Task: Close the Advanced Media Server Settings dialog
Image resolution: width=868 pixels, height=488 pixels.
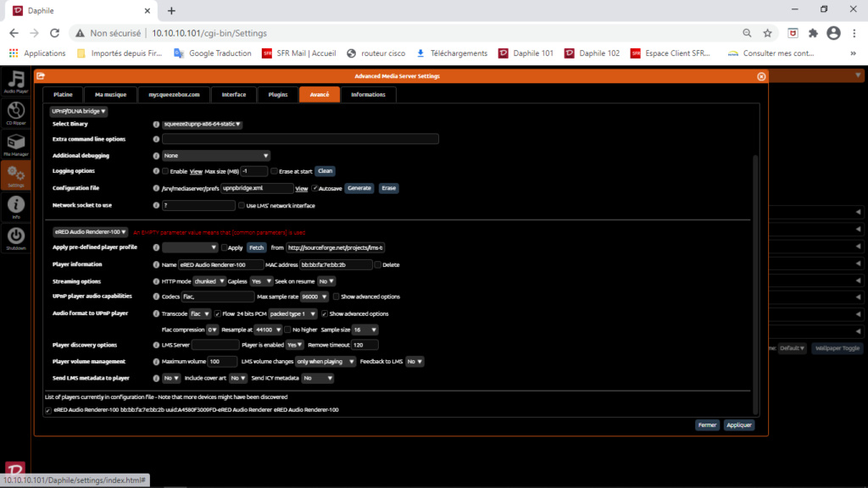Action: coord(761,76)
